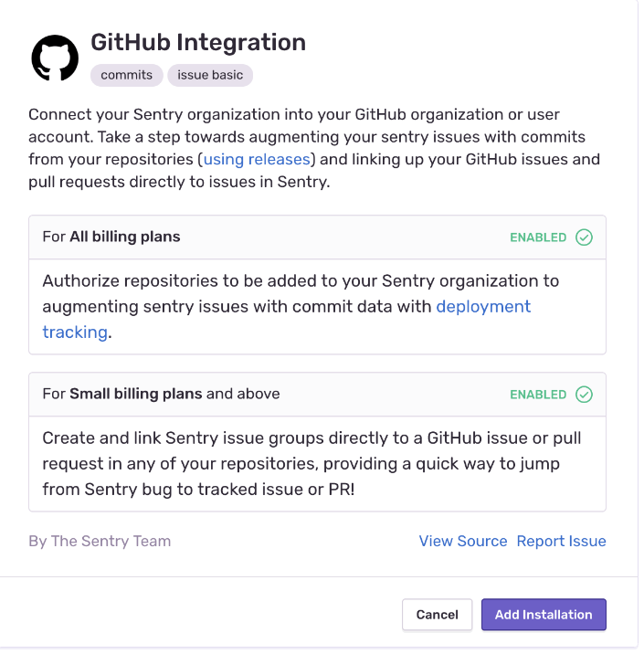
Task: Click 'For Small billing plans and above' header
Action: point(161,394)
